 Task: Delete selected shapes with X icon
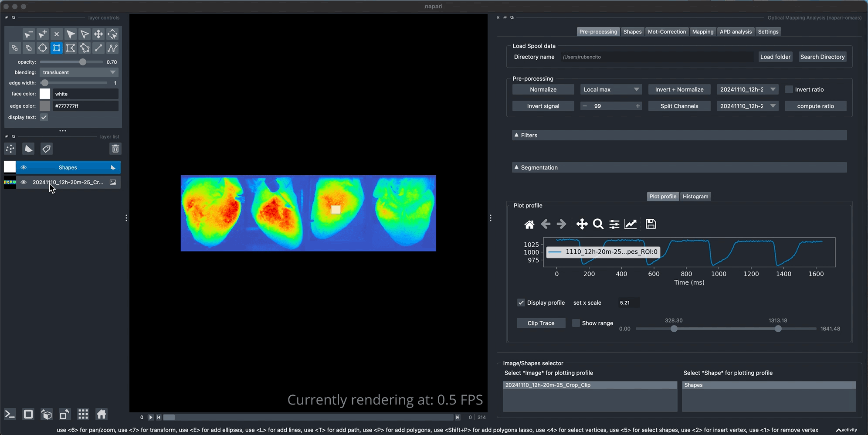pyautogui.click(x=57, y=34)
